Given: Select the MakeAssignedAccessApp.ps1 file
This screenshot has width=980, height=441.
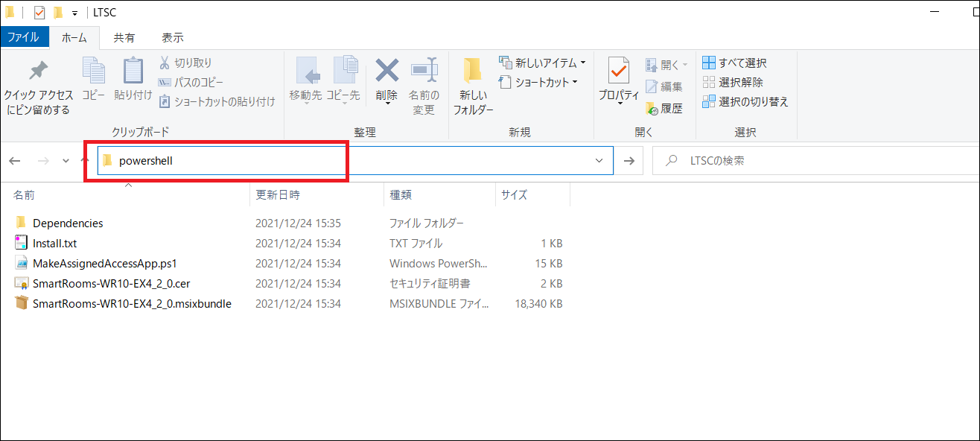Looking at the screenshot, I should [104, 263].
